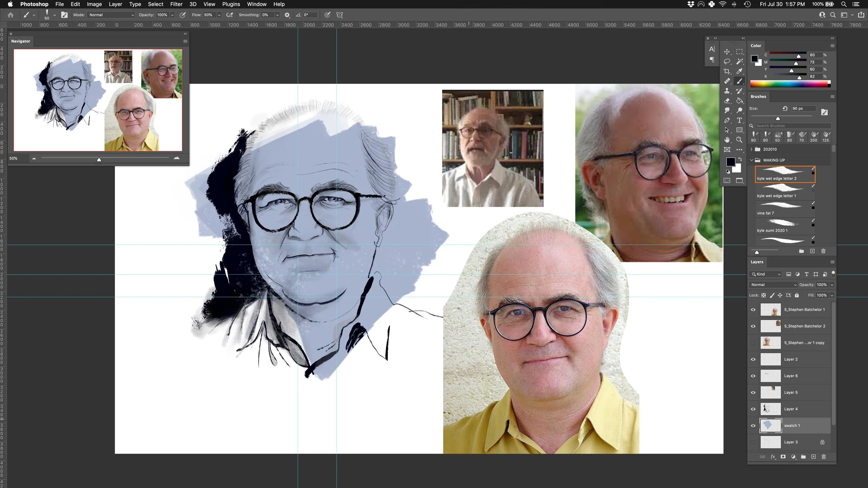Activate the Paint Bucket tool

pos(740,101)
